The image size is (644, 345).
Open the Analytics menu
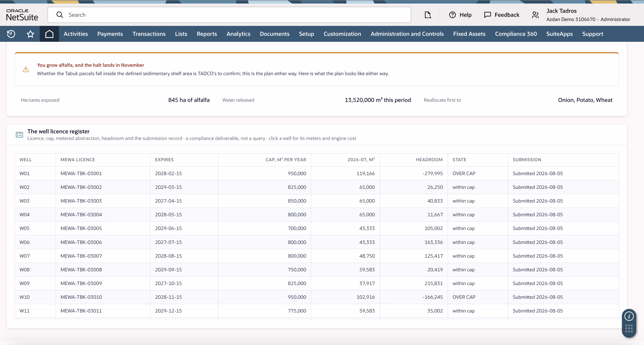point(238,34)
